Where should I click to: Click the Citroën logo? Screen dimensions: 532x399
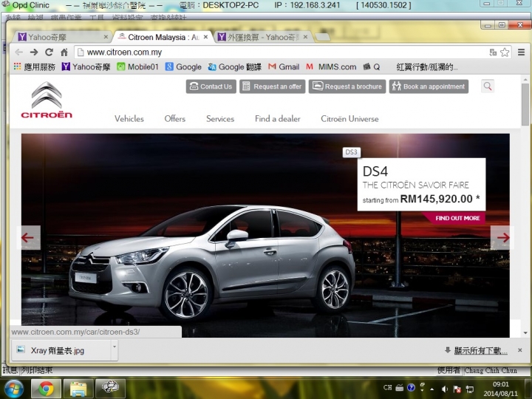[47, 100]
